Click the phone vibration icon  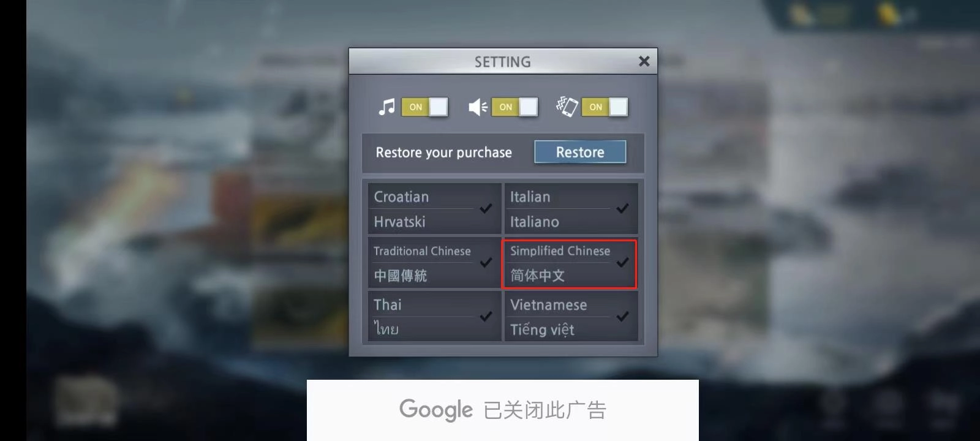coord(567,107)
